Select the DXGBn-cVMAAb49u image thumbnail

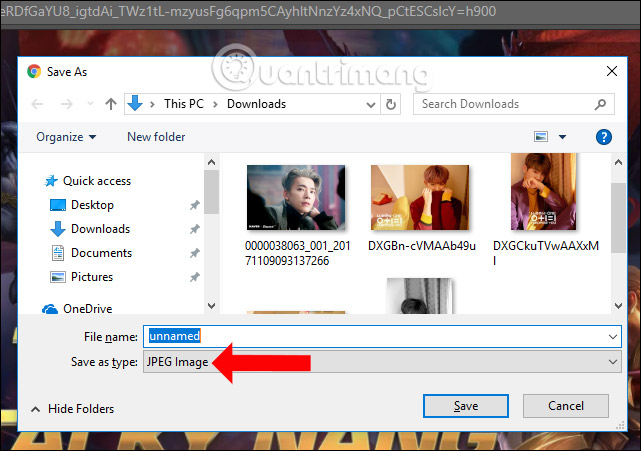coord(420,197)
